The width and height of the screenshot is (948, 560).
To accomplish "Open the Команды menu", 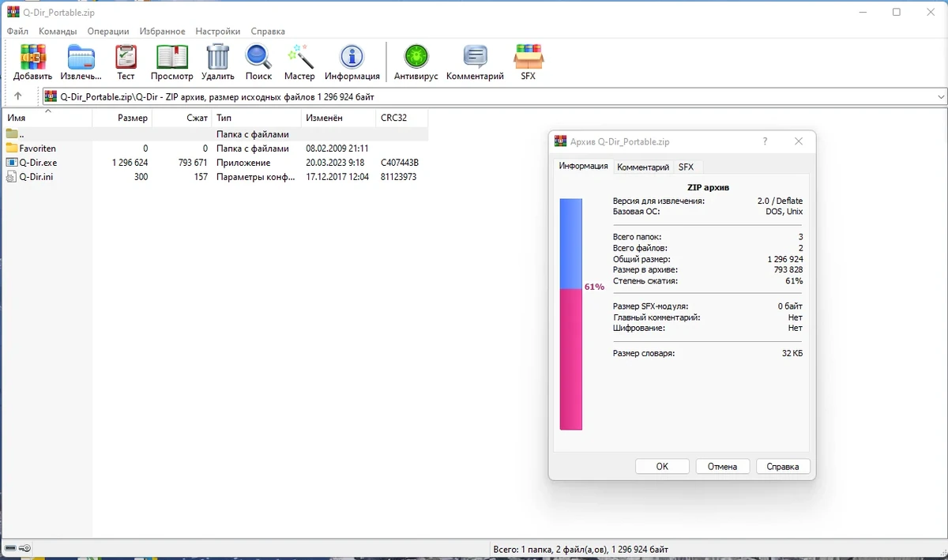I will [x=58, y=32].
